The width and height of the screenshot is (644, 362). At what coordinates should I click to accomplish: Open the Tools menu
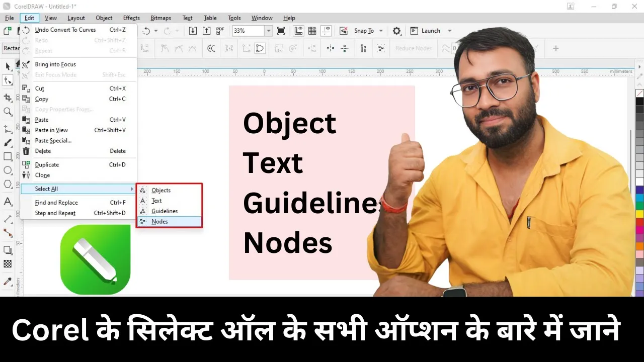coord(234,18)
